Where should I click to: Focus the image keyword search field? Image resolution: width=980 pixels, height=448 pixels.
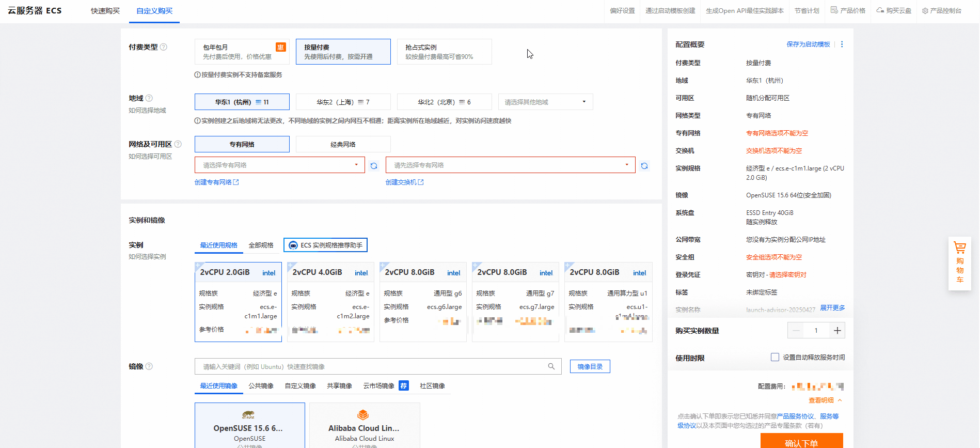[x=378, y=366]
